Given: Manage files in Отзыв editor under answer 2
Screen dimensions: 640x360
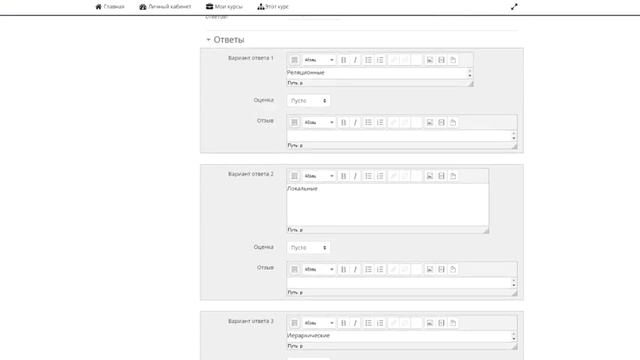Looking at the screenshot, I should [x=453, y=269].
